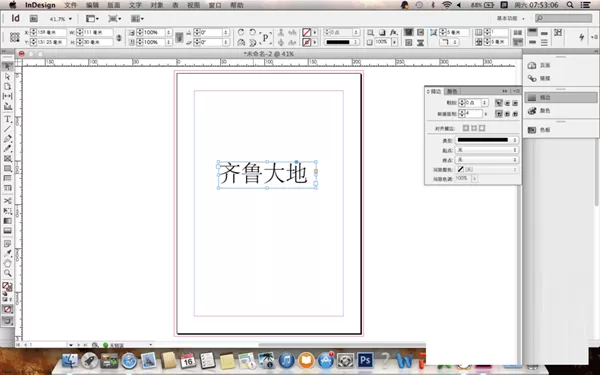Click the Photoshop icon in the Dock
This screenshot has height=375, width=600.
pos(365,360)
